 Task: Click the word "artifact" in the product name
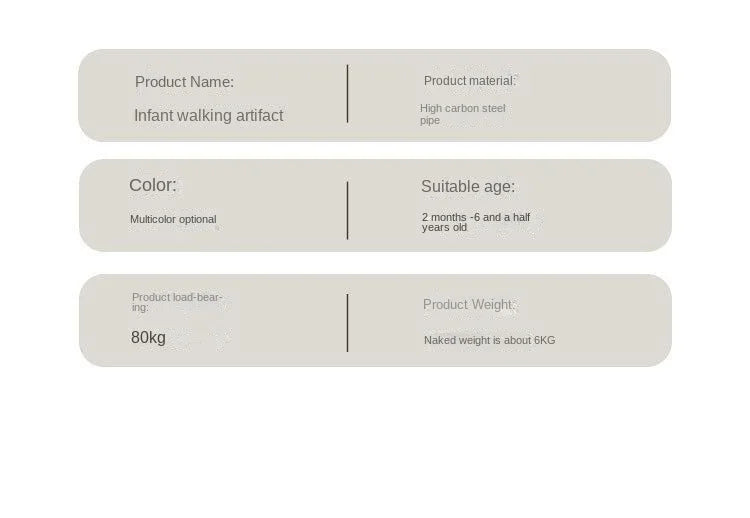point(255,115)
